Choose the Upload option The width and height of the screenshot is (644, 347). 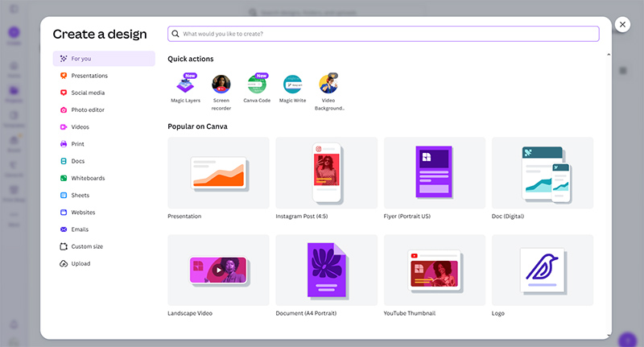(104, 263)
